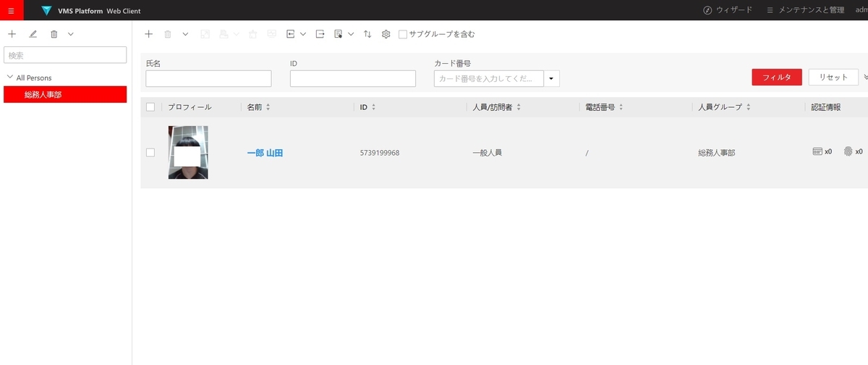Open the カード番号 dropdown arrow
This screenshot has height=365, width=868.
(552, 78)
